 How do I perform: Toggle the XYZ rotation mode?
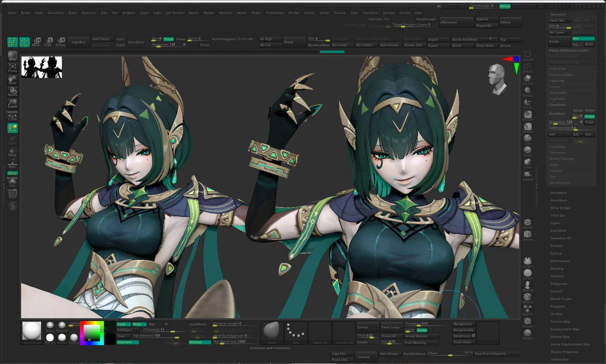(x=13, y=174)
